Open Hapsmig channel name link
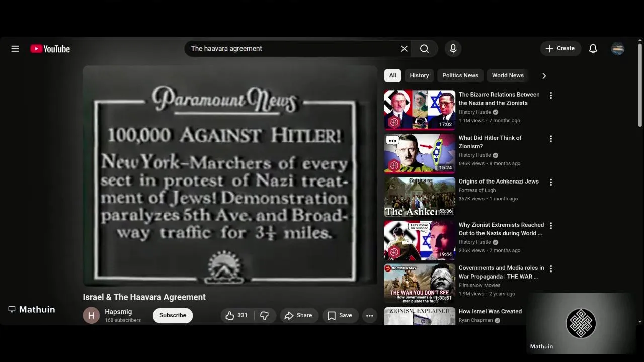 pos(118,312)
